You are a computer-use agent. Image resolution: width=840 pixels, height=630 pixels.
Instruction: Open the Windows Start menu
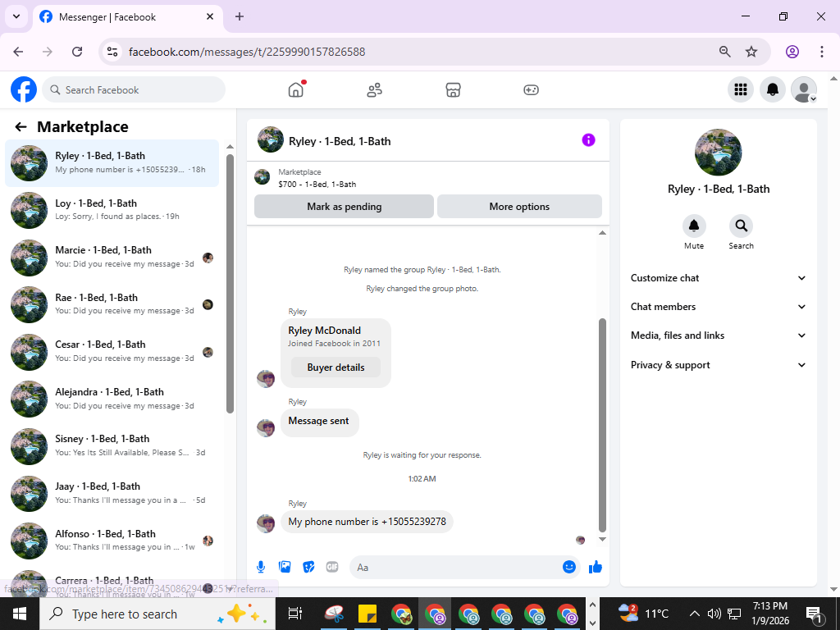[x=20, y=614]
